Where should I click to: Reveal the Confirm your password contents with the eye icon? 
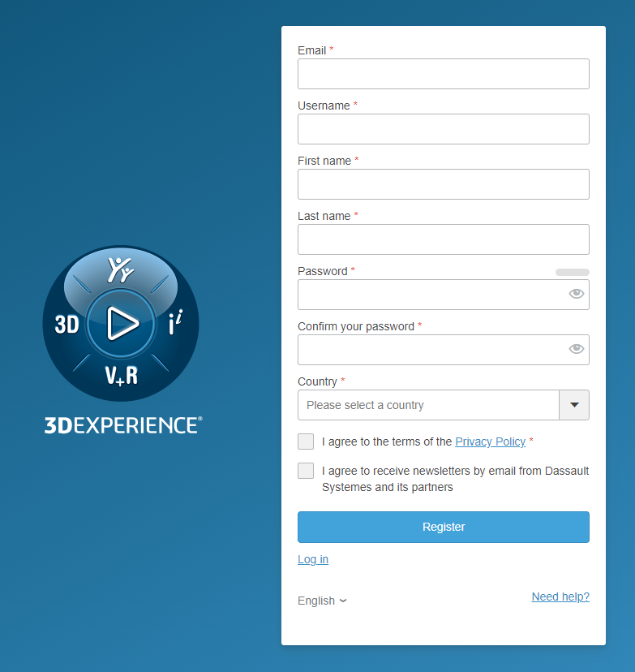pyautogui.click(x=577, y=349)
